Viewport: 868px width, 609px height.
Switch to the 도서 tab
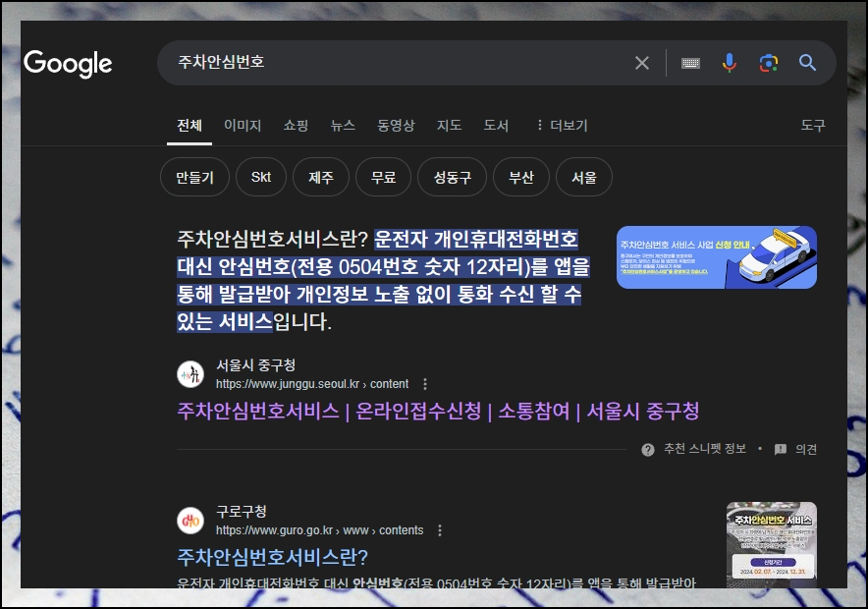[496, 125]
